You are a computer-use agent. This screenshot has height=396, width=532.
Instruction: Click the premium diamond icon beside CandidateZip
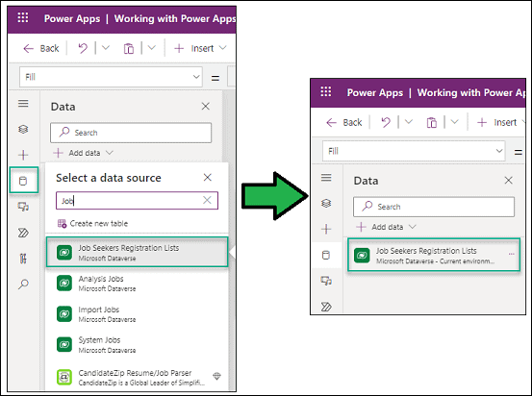pos(216,376)
